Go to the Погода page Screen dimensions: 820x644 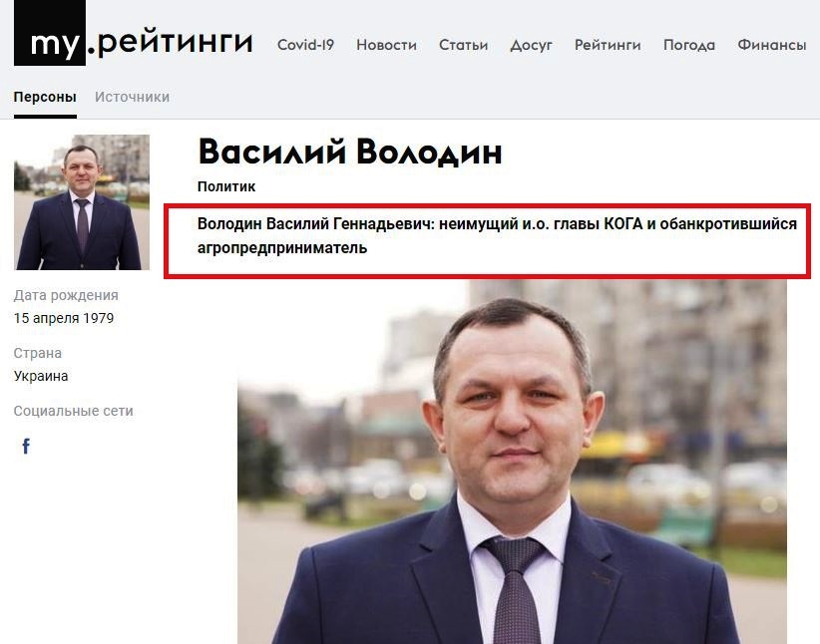tap(689, 46)
